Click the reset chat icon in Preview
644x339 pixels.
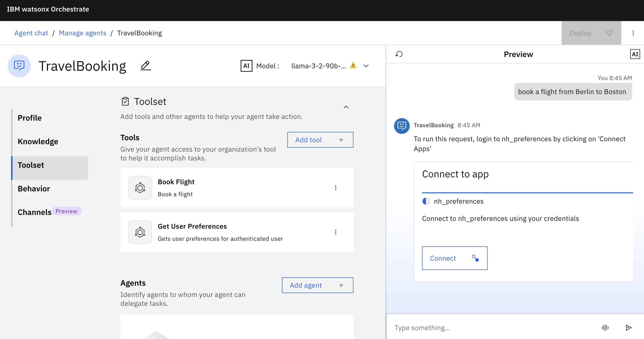click(x=399, y=54)
